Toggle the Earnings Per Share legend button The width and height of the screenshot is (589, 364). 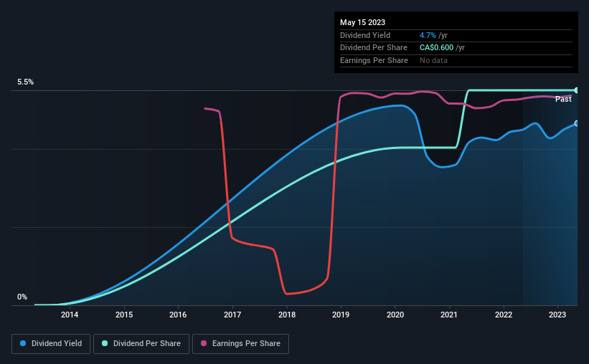coord(240,344)
